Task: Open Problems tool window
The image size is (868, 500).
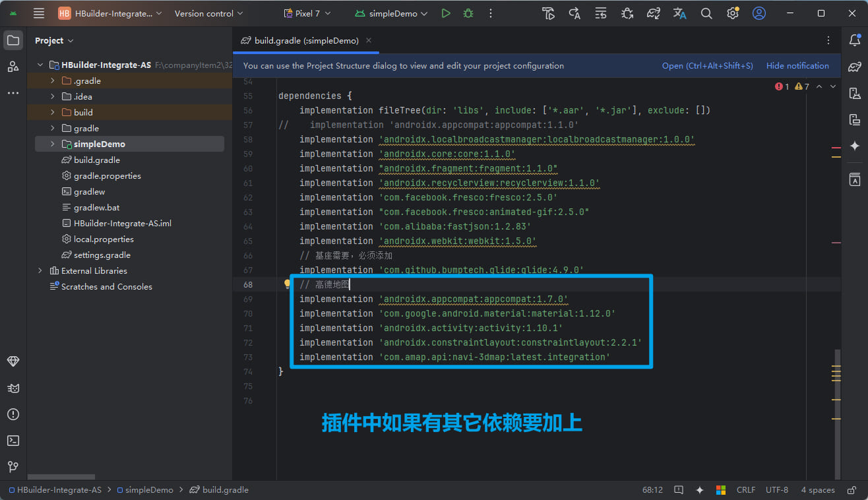Action: [x=13, y=414]
